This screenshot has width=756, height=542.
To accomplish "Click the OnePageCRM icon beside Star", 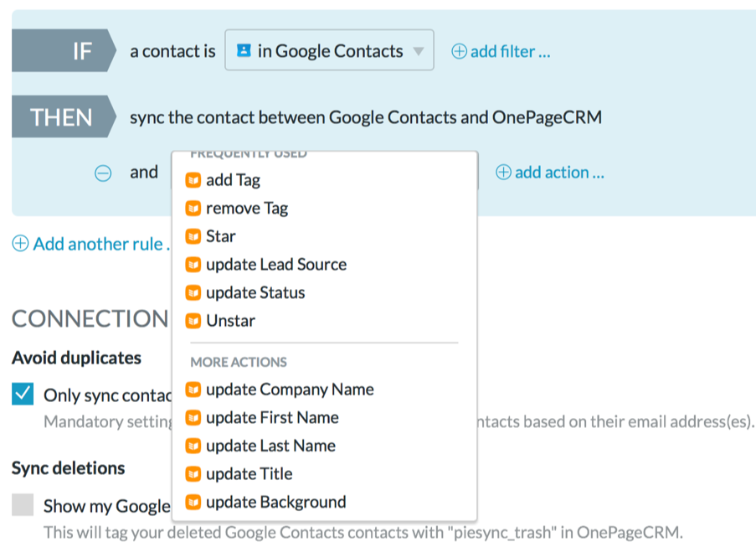I will click(193, 236).
